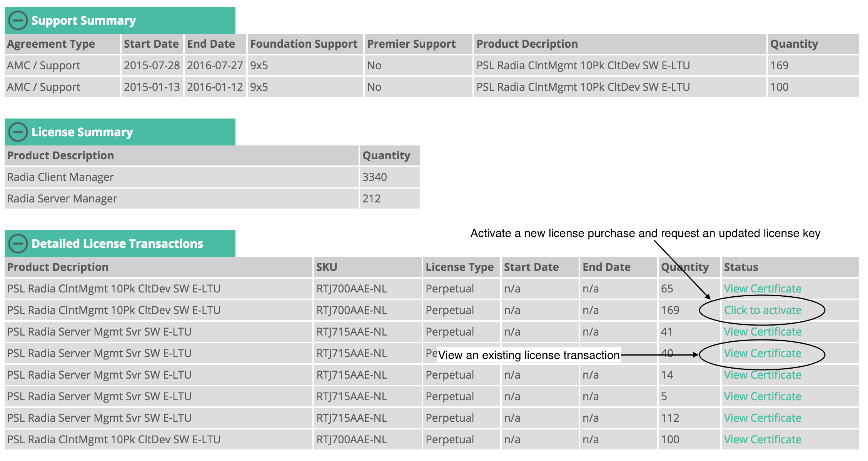Image resolution: width=868 pixels, height=461 pixels.
Task: Select the Premier Support column header
Action: pos(419,44)
